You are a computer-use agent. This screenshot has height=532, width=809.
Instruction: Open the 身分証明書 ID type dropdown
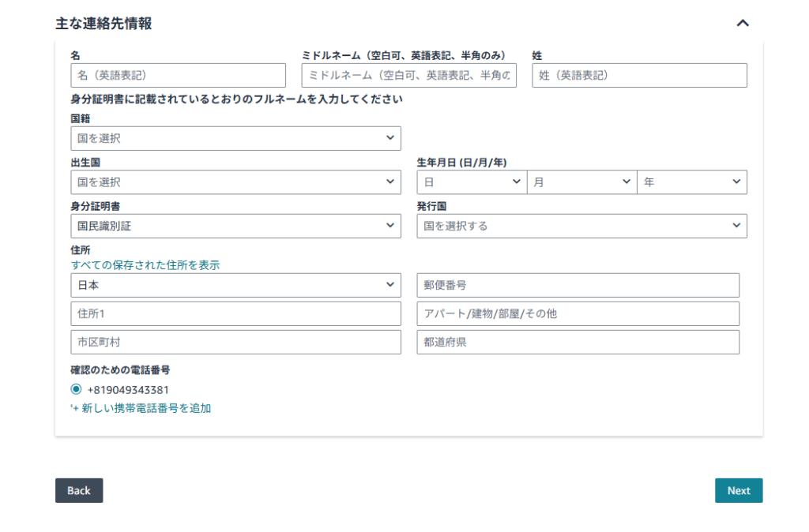235,226
